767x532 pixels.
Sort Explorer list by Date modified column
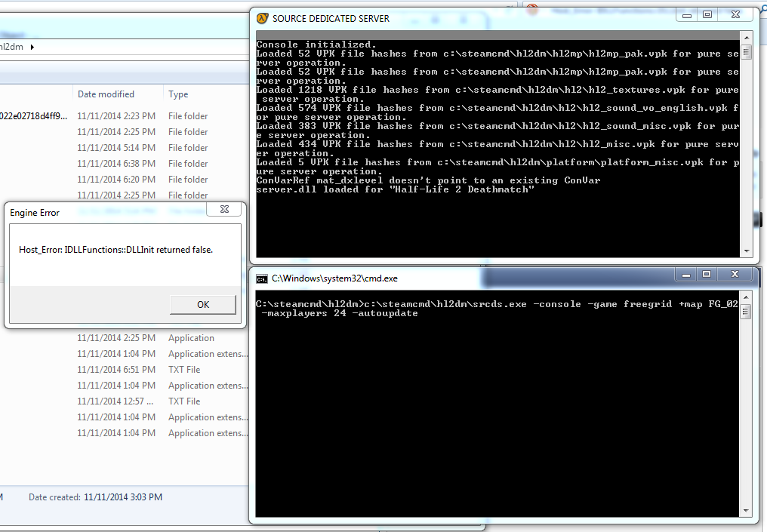[106, 94]
